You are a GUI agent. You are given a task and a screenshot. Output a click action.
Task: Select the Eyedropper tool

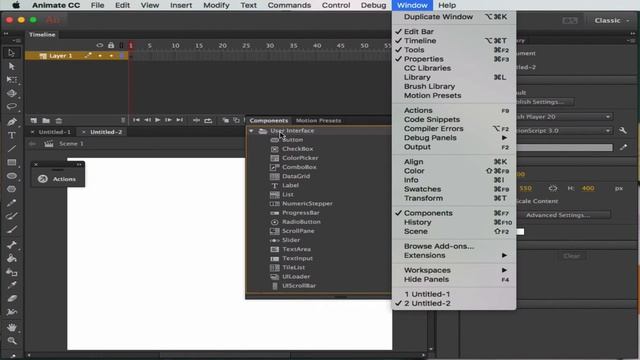(x=11, y=285)
